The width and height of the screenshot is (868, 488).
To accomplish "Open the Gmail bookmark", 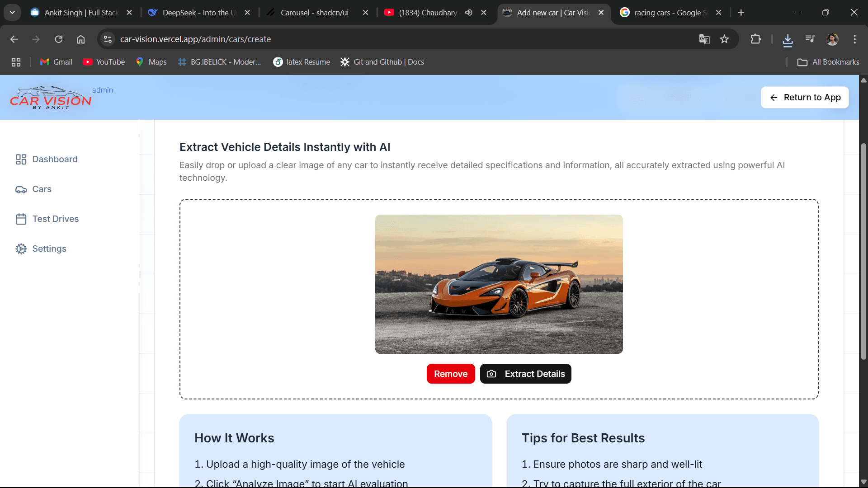I will (x=56, y=62).
